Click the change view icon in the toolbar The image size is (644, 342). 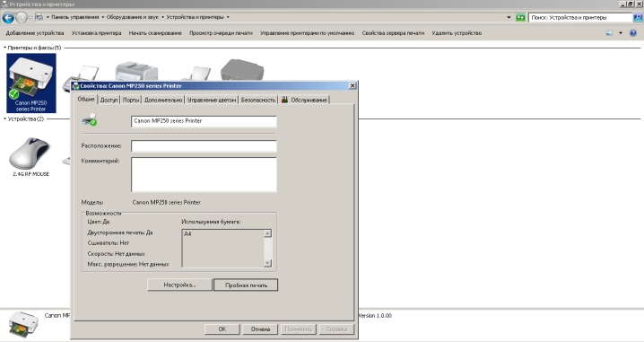pos(609,33)
